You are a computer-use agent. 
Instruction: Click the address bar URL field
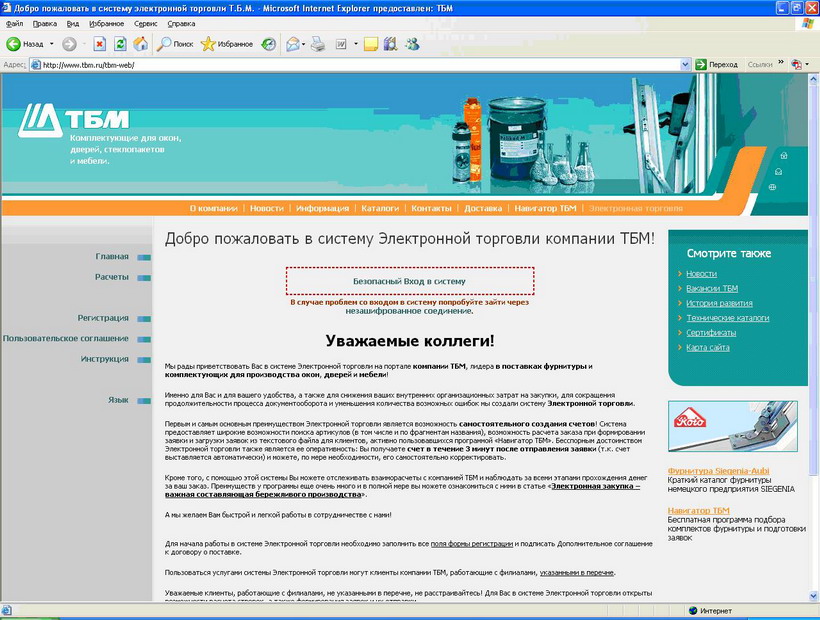click(356, 65)
